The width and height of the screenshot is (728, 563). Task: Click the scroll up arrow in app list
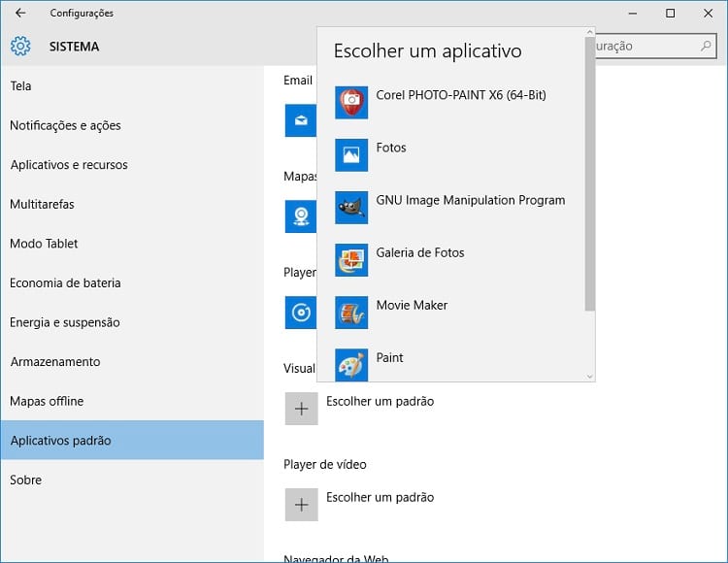pos(589,32)
